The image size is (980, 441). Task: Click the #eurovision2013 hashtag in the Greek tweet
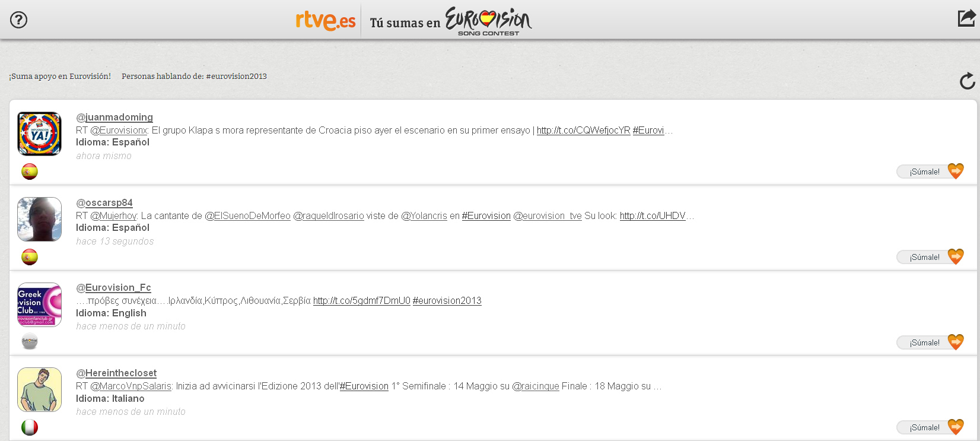click(447, 301)
